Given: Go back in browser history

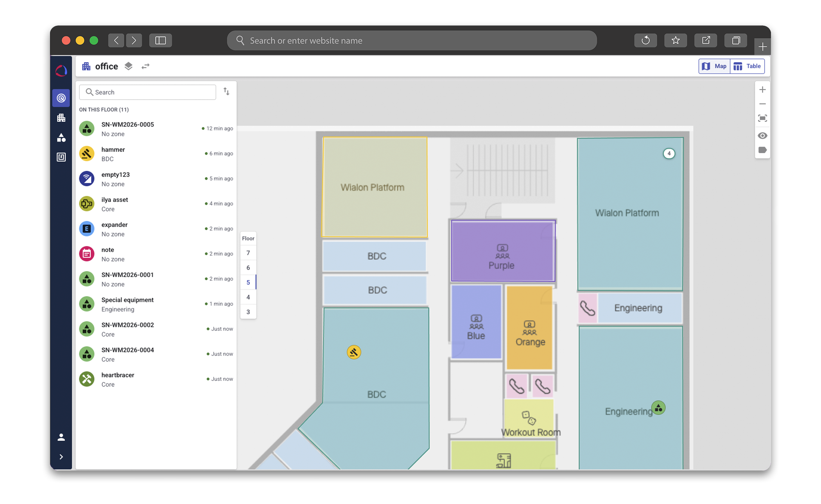Looking at the screenshot, I should (116, 40).
